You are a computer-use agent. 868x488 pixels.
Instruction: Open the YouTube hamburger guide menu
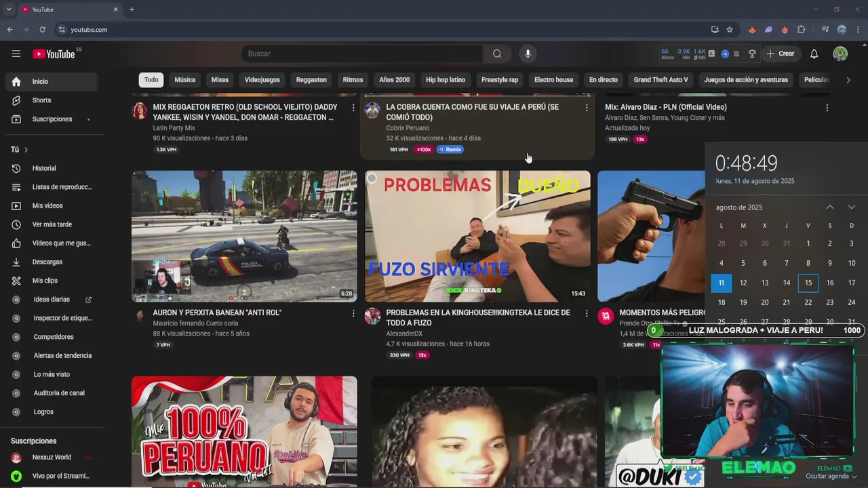(16, 54)
